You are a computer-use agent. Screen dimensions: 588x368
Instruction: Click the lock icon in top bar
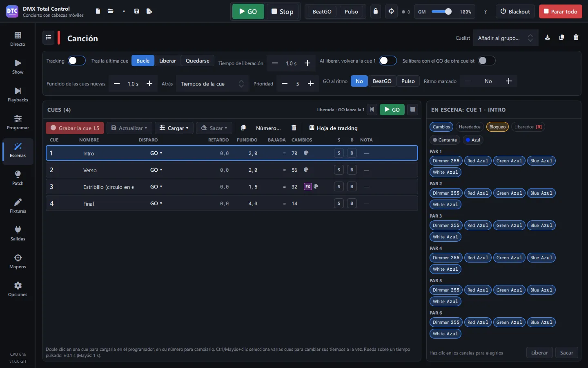pyautogui.click(x=376, y=11)
